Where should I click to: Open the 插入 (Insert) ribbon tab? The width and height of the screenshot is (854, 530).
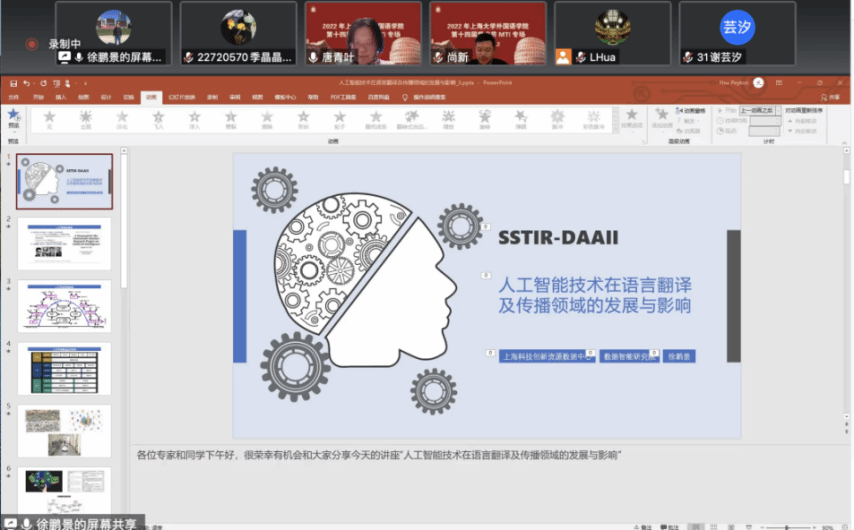pyautogui.click(x=61, y=97)
